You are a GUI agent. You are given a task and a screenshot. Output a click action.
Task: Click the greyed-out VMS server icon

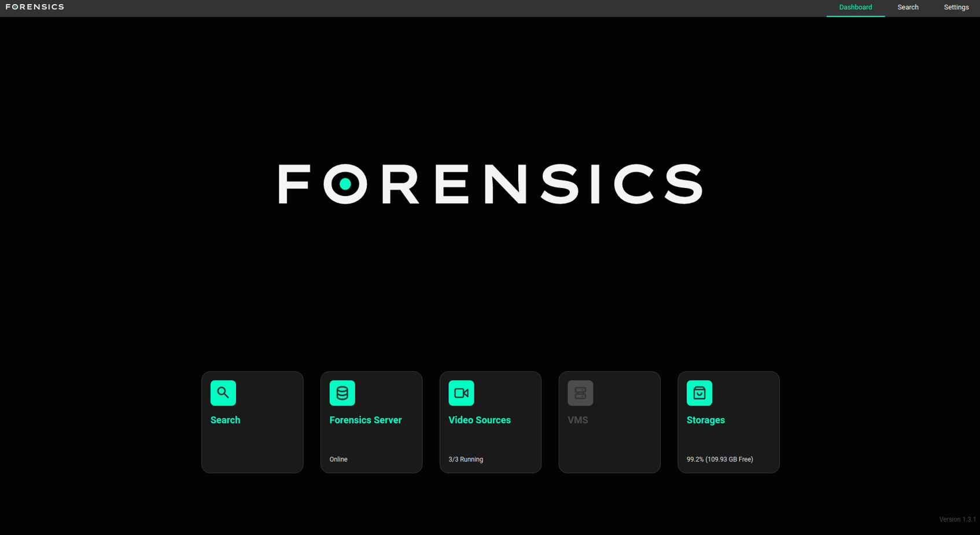[580, 393]
